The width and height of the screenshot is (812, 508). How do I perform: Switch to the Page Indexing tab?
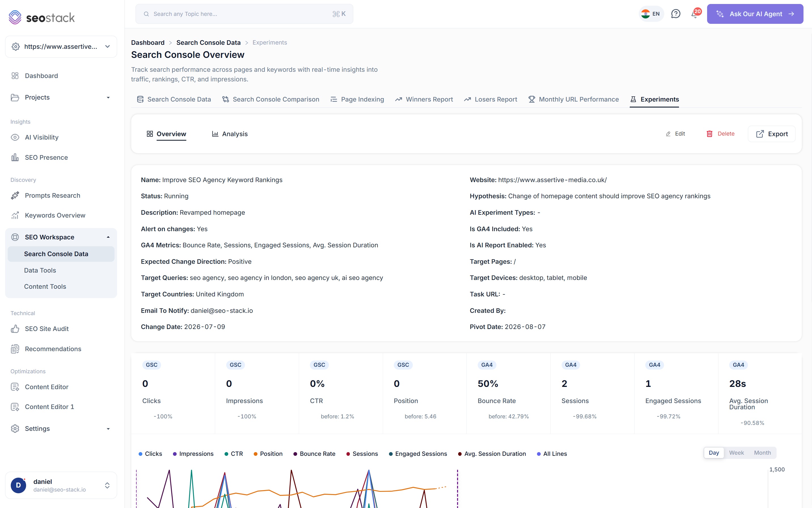coord(357,100)
